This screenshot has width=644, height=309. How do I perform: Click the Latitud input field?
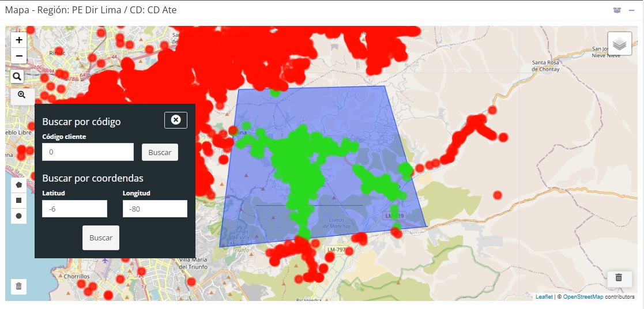75,209
